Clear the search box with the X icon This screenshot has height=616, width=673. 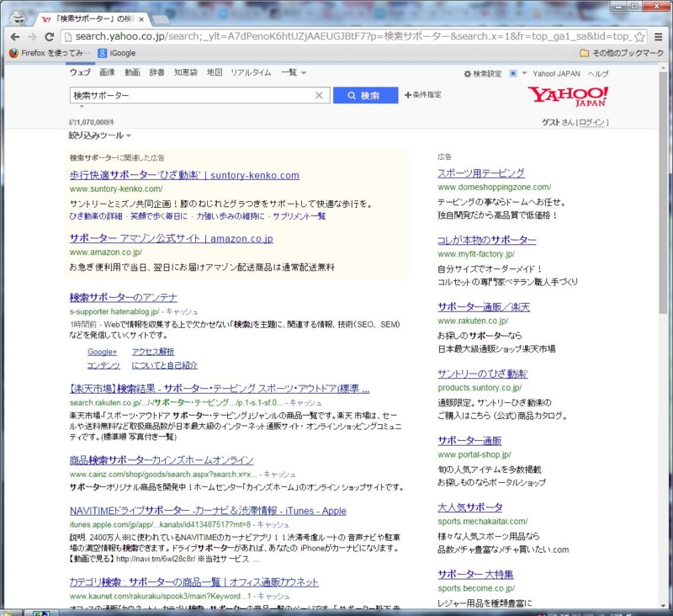[319, 95]
